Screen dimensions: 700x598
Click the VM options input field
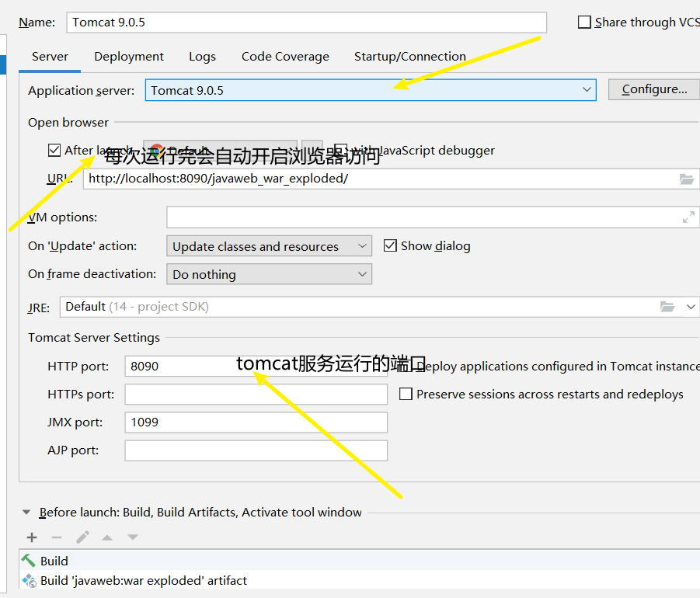click(x=433, y=217)
